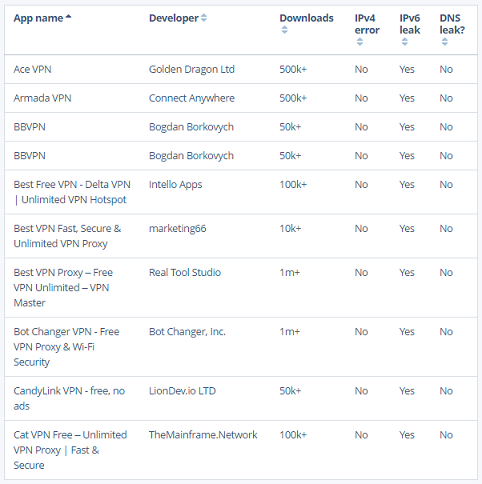Viewport: 482px width, 484px height.
Task: Select Real Tool Studio developer cell
Action: (x=185, y=273)
